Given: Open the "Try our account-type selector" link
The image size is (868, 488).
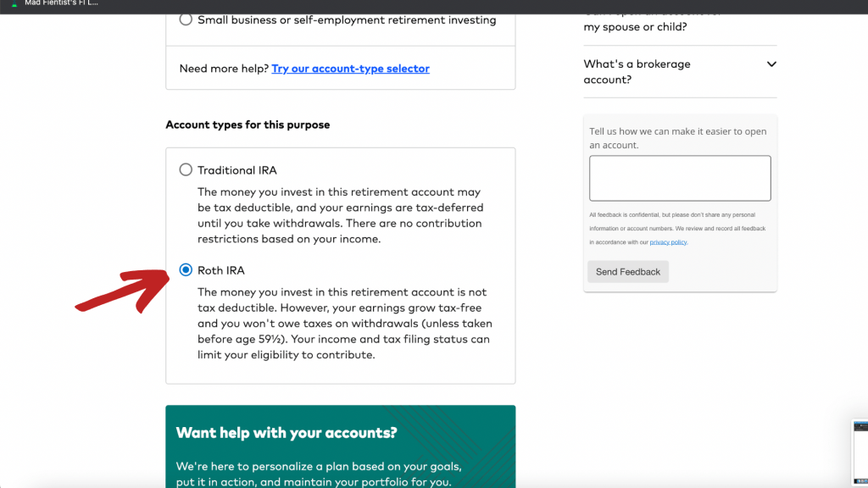Looking at the screenshot, I should point(350,69).
